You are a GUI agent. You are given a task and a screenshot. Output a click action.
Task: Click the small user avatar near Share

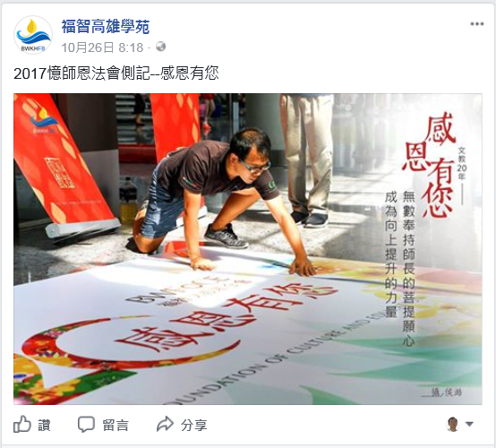(x=453, y=424)
